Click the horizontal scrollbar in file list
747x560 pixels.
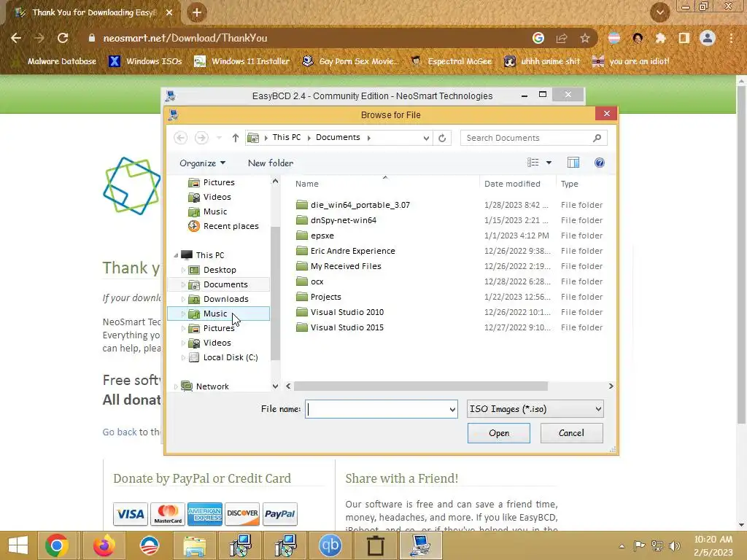421,386
